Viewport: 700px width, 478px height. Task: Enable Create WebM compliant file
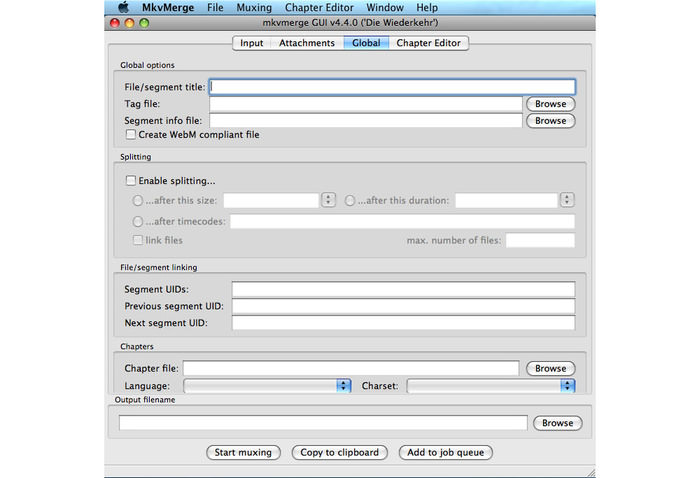click(131, 134)
